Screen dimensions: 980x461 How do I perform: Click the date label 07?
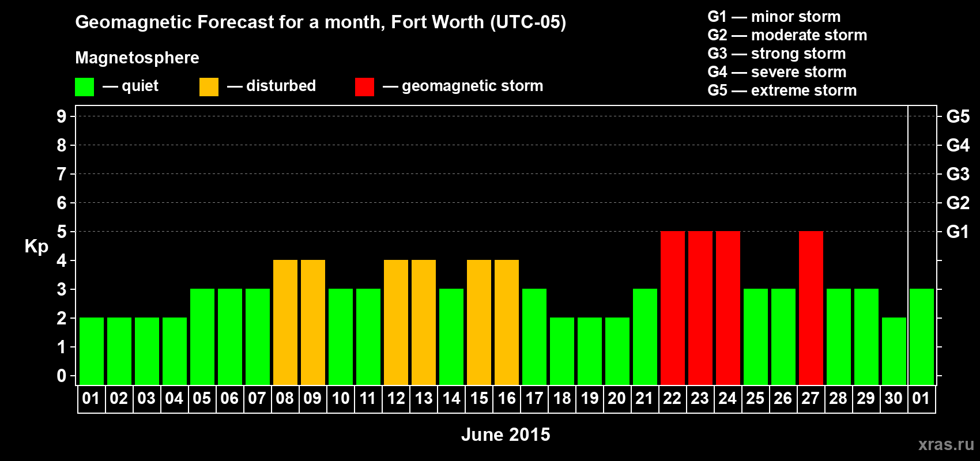pos(257,398)
